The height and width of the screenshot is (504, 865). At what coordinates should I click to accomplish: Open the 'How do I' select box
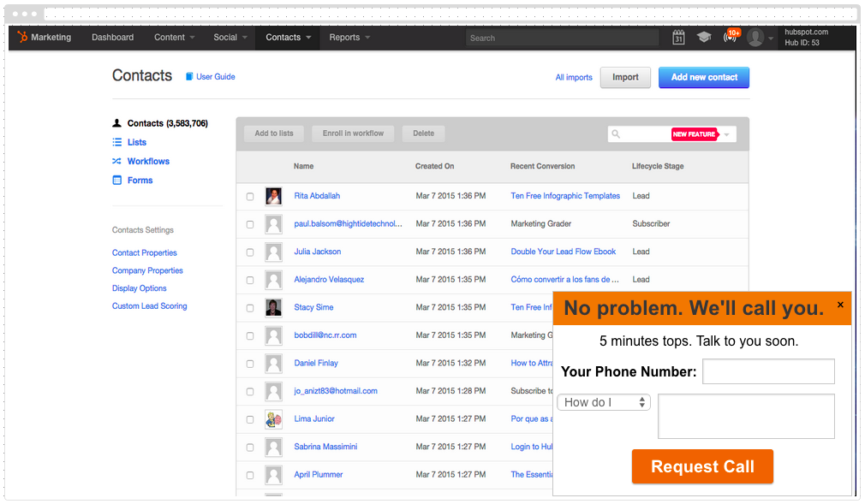tap(603, 402)
